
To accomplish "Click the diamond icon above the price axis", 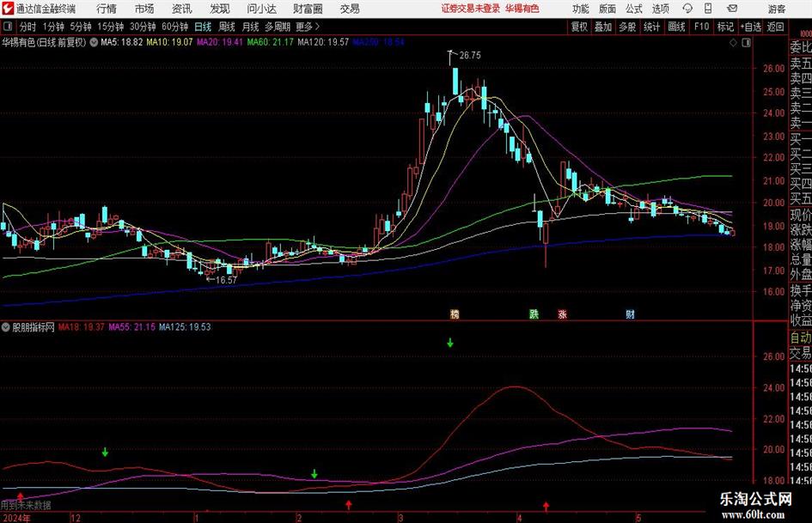I will (x=733, y=43).
